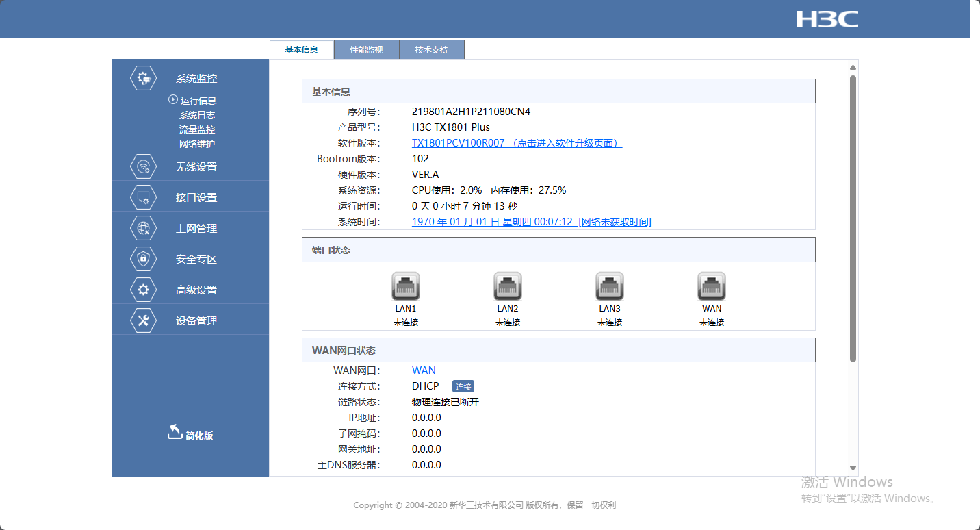Click the LAN3 port icon
The width and height of the screenshot is (980, 530).
click(x=610, y=286)
